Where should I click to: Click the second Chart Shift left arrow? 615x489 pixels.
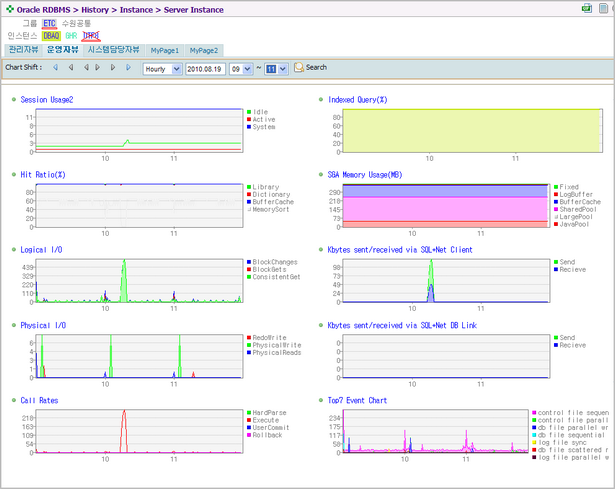point(71,67)
